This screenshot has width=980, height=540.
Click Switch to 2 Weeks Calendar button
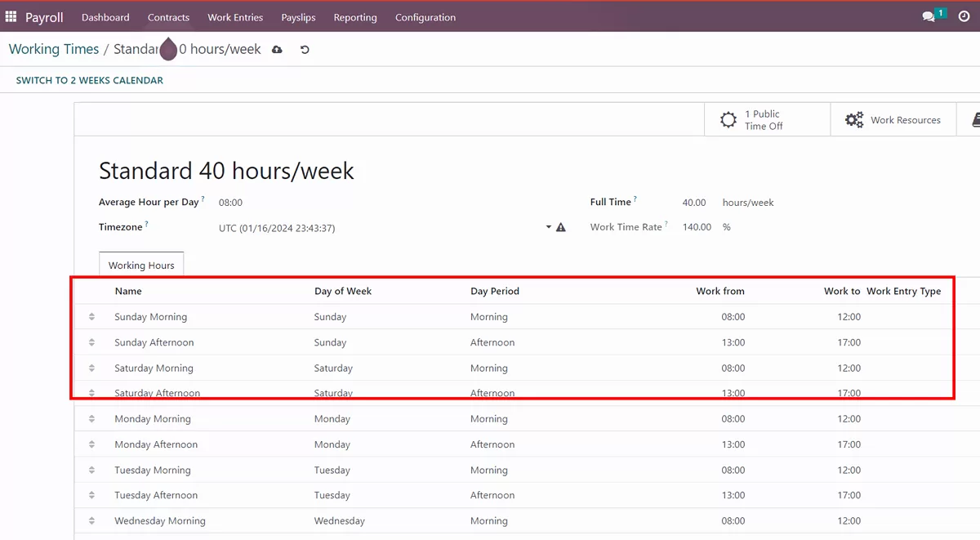[90, 80]
